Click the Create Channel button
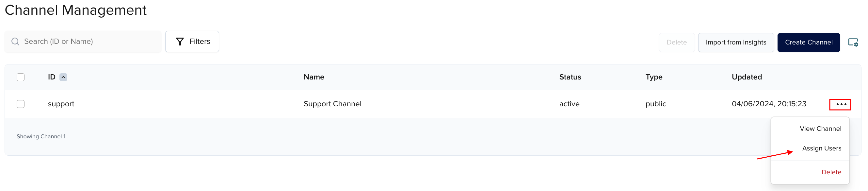 809,42
